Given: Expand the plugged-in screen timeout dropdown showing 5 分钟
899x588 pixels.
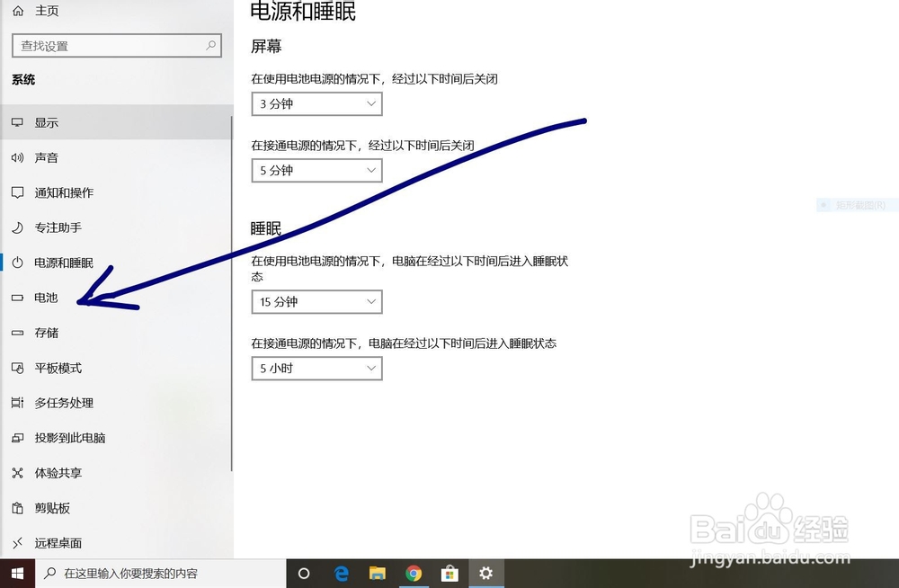Looking at the screenshot, I should click(x=316, y=170).
